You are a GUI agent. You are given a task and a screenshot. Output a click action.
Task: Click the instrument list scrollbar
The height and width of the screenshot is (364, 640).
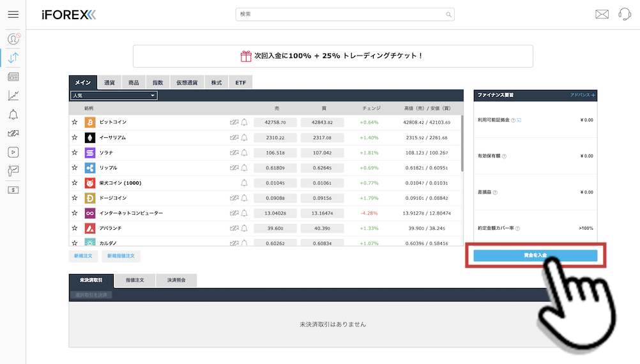pyautogui.click(x=462, y=143)
